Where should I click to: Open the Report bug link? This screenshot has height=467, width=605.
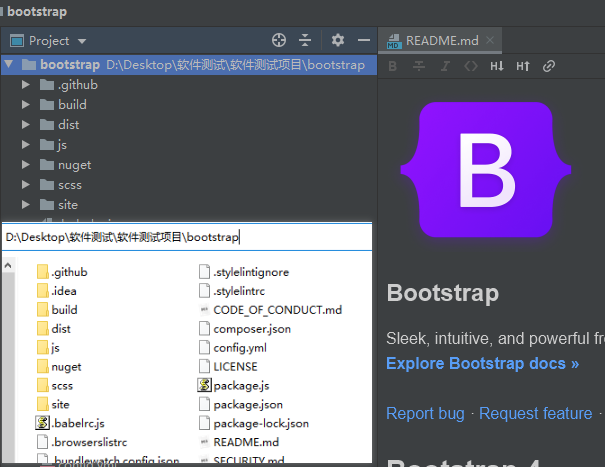click(x=425, y=413)
